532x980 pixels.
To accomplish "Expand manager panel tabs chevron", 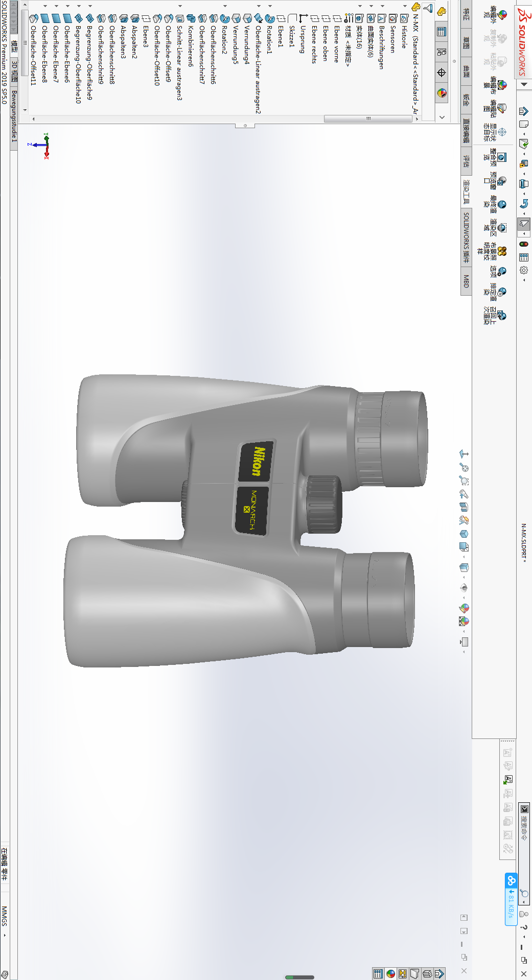I will pos(442,117).
